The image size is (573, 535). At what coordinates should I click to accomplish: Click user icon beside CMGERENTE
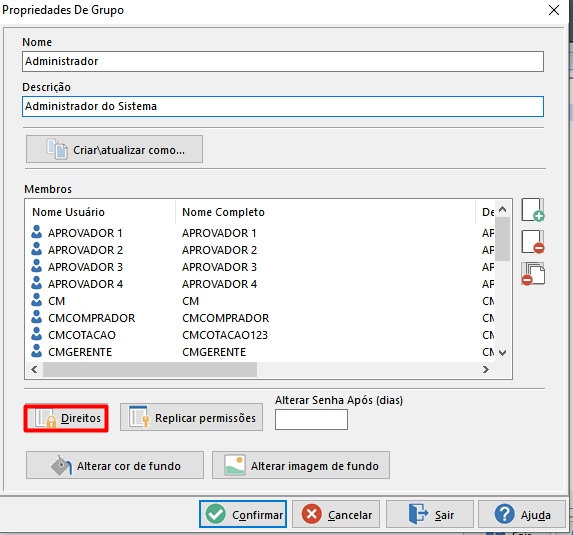(36, 351)
